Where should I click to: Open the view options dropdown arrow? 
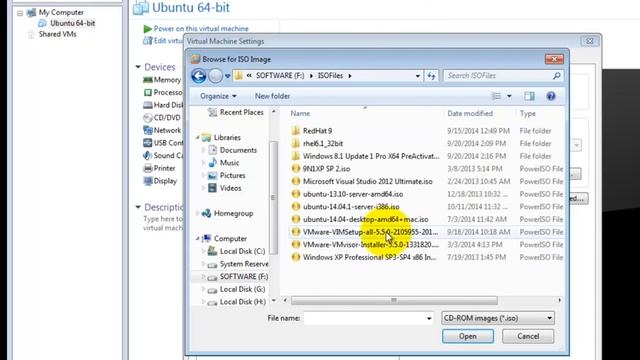point(509,96)
